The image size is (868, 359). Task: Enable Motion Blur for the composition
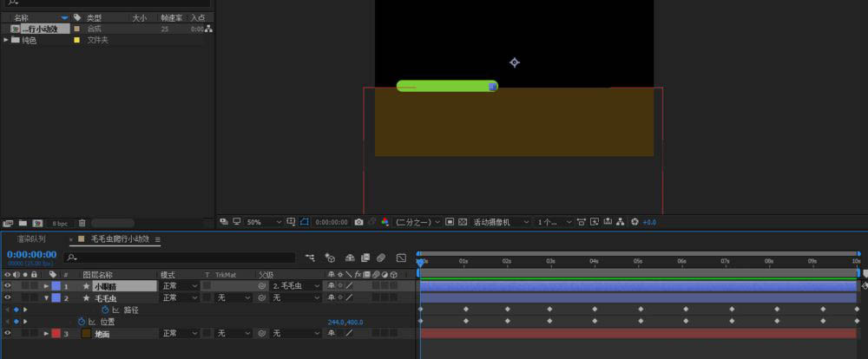tap(381, 258)
